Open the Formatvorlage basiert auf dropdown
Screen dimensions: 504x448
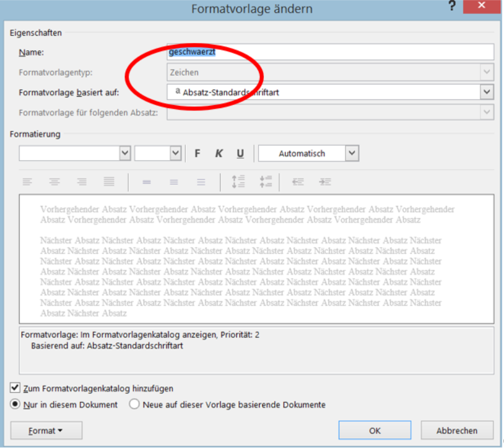487,92
